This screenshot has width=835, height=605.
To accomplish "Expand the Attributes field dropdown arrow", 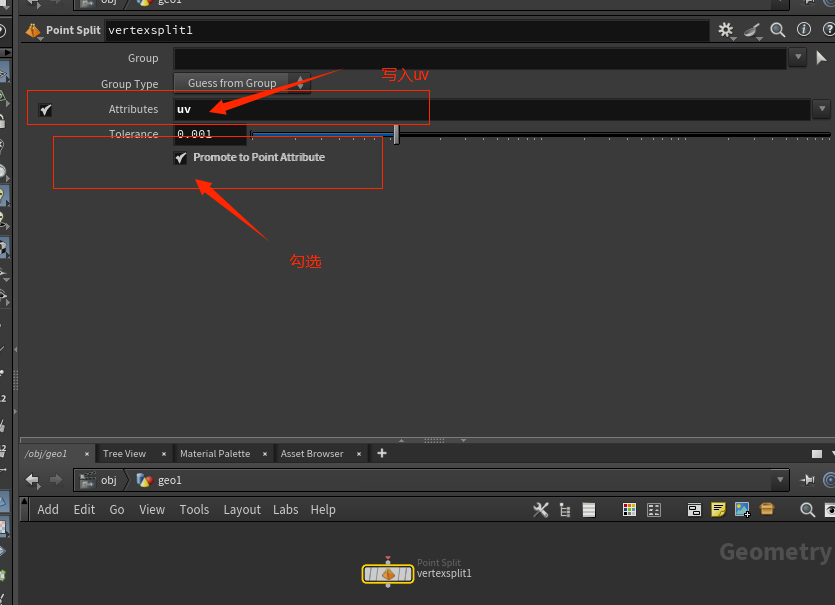I will [x=822, y=109].
